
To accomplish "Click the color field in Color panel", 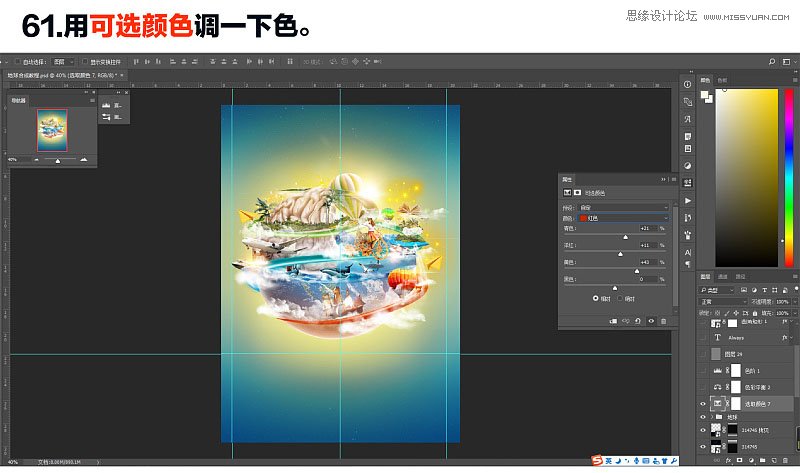I will click(746, 178).
